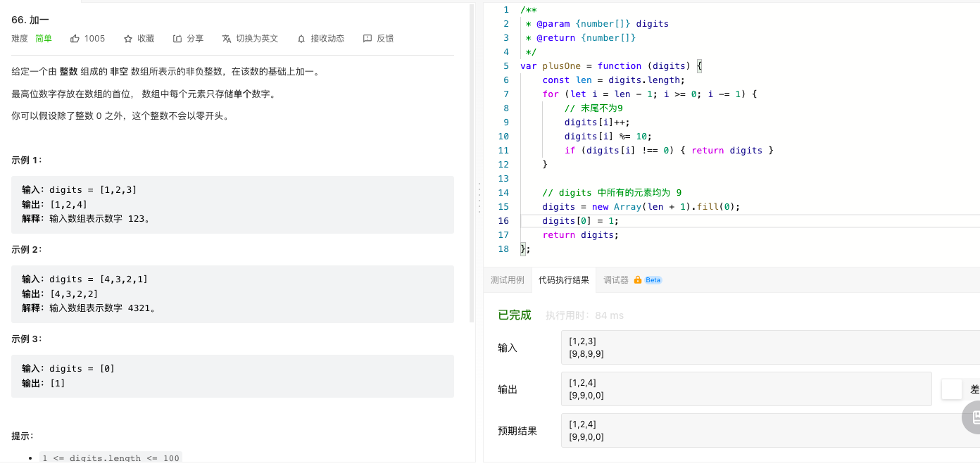Click the share icon
This screenshot has height=466, width=980.
[177, 39]
